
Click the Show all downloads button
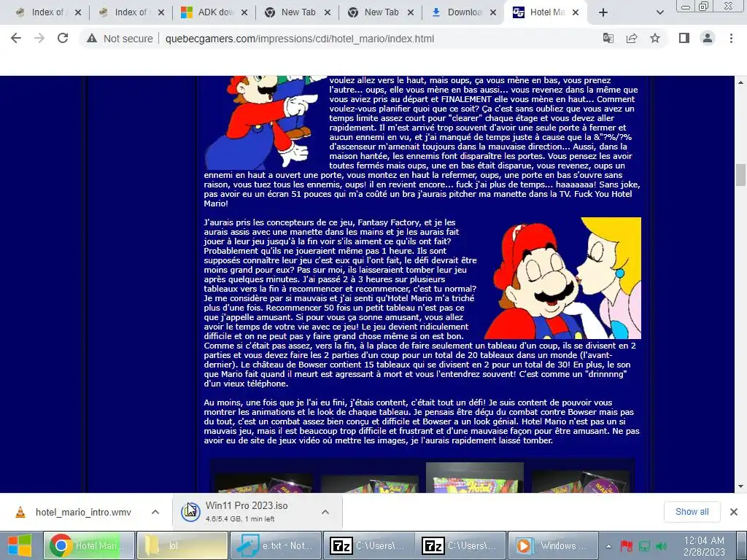(692, 511)
